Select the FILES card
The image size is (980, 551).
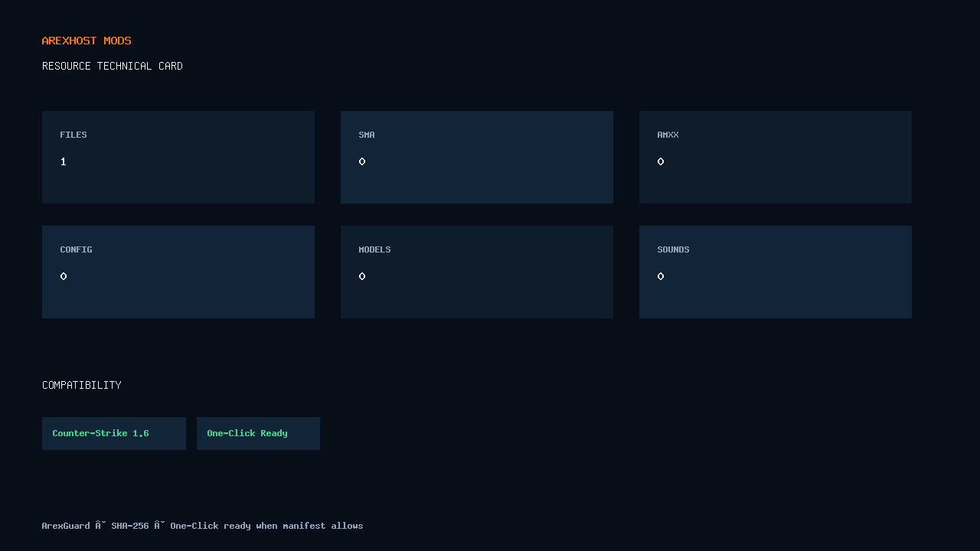pyautogui.click(x=178, y=157)
